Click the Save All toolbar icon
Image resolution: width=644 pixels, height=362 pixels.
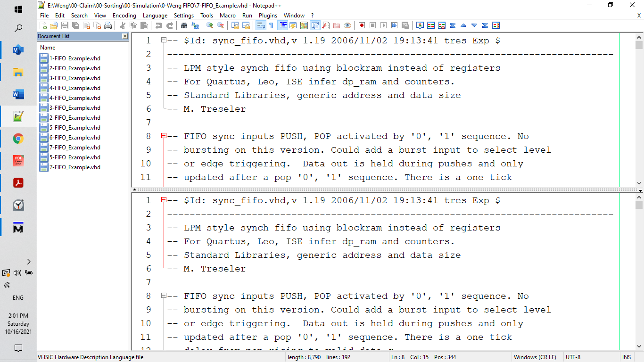(75, 25)
